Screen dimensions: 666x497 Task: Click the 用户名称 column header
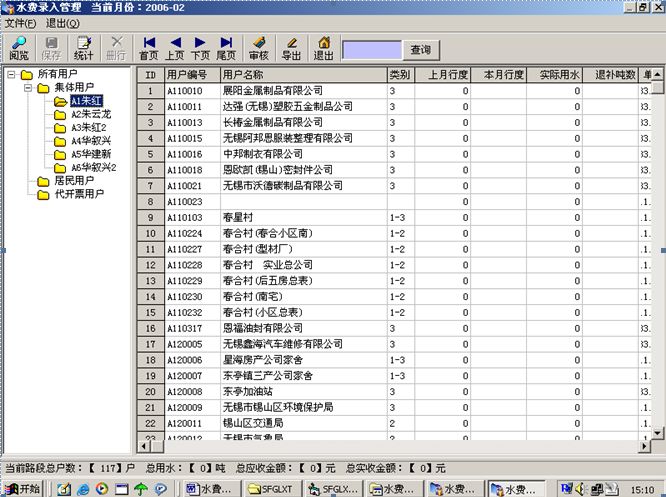coord(304,75)
